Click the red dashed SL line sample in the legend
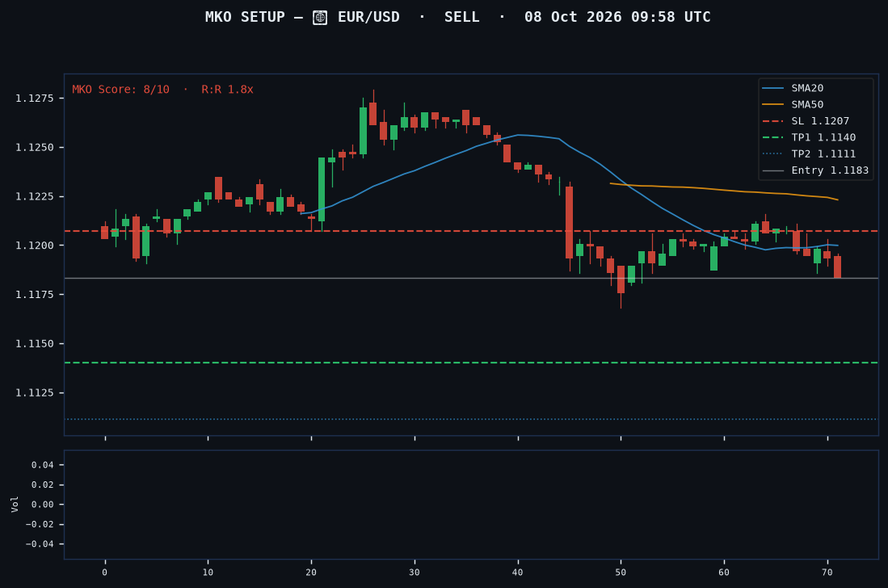The image size is (888, 588). [773, 121]
